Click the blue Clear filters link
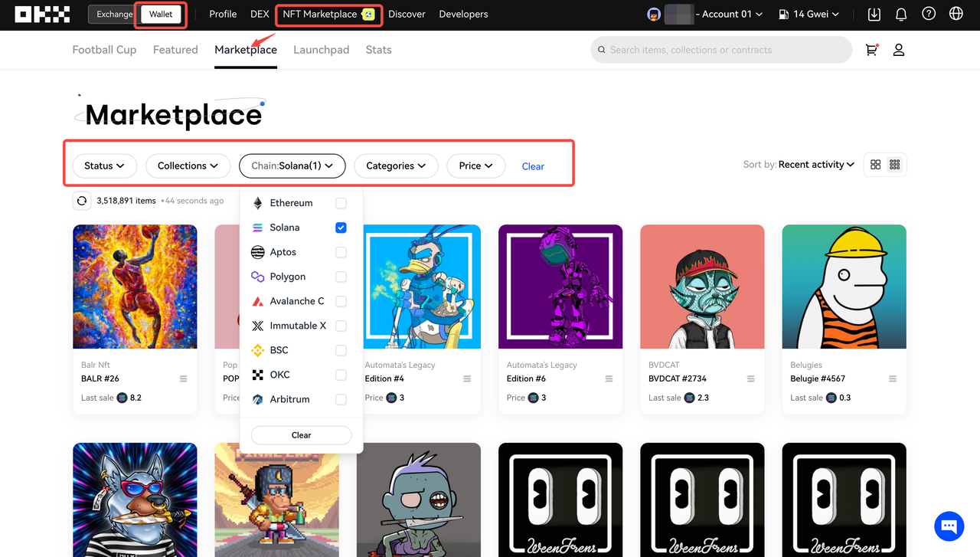 point(533,166)
